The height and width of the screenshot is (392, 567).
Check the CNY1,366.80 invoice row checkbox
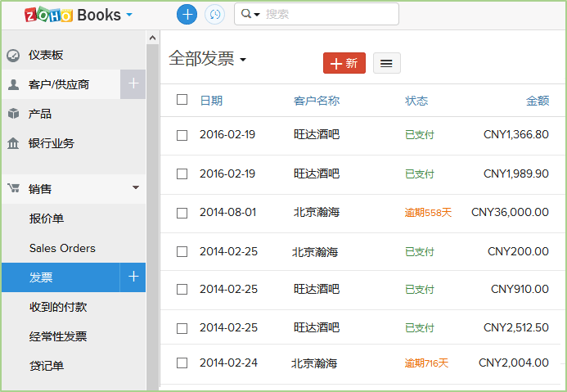pos(182,135)
